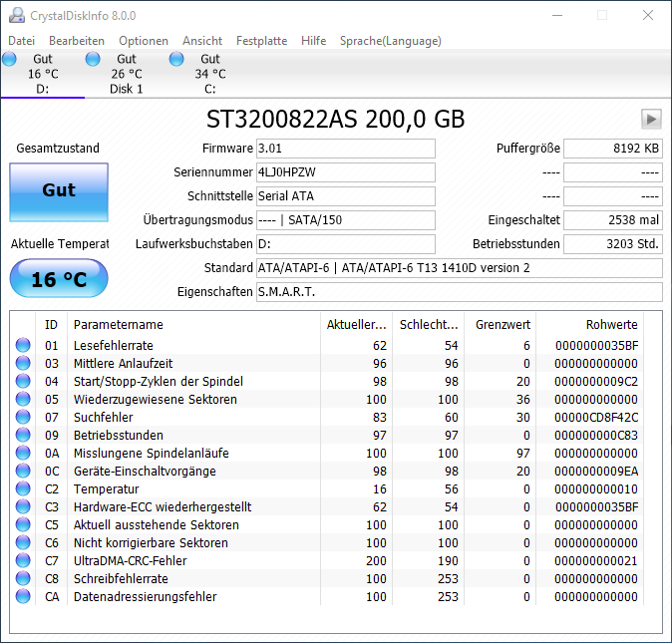The image size is (672, 643).
Task: Minimize the CrystalDiskInfo window
Action: click(557, 15)
